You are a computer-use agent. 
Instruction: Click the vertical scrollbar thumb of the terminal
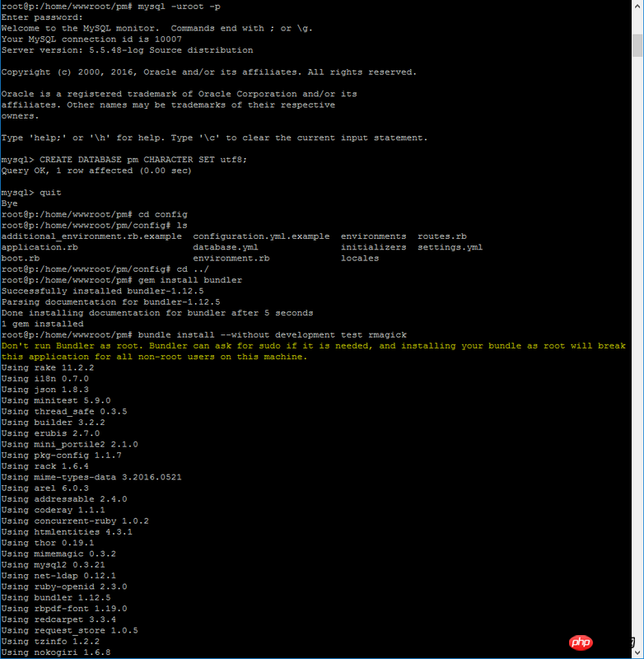(x=637, y=45)
